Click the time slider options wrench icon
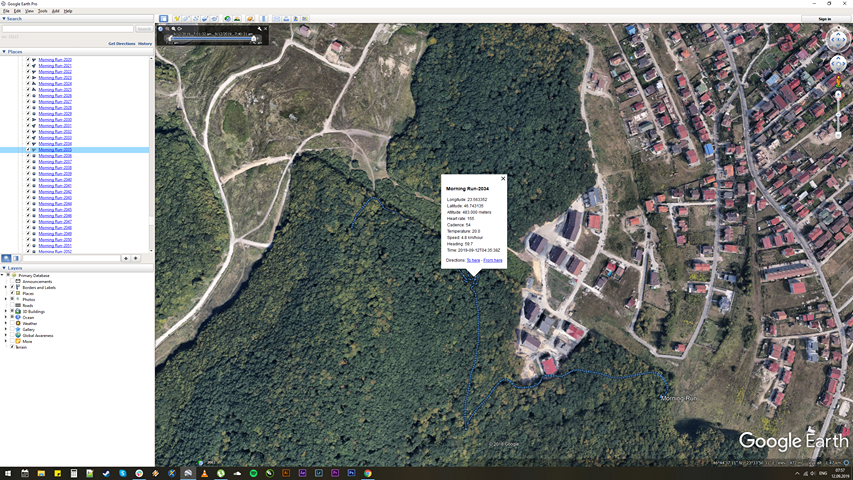The width and height of the screenshot is (853, 480). click(260, 29)
